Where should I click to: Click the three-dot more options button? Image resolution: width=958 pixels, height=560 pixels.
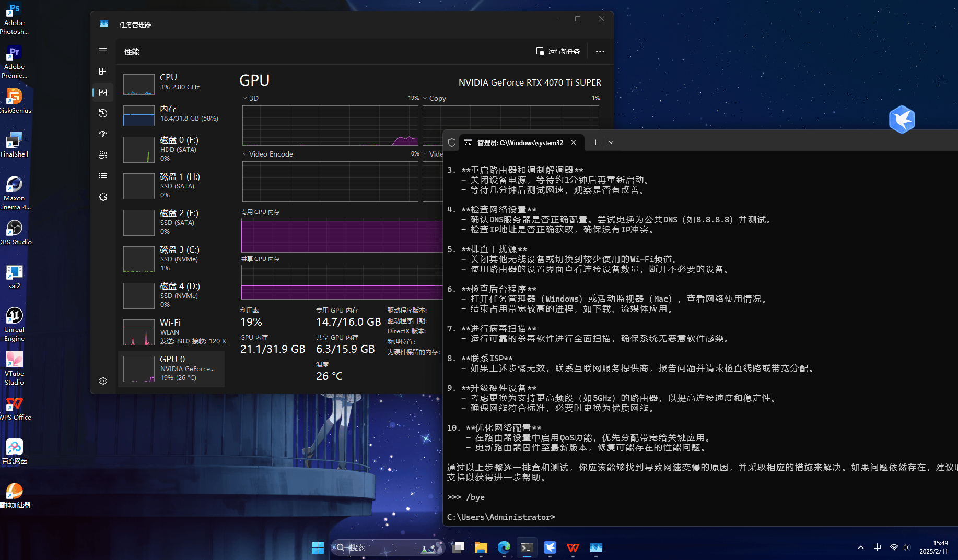(x=600, y=52)
